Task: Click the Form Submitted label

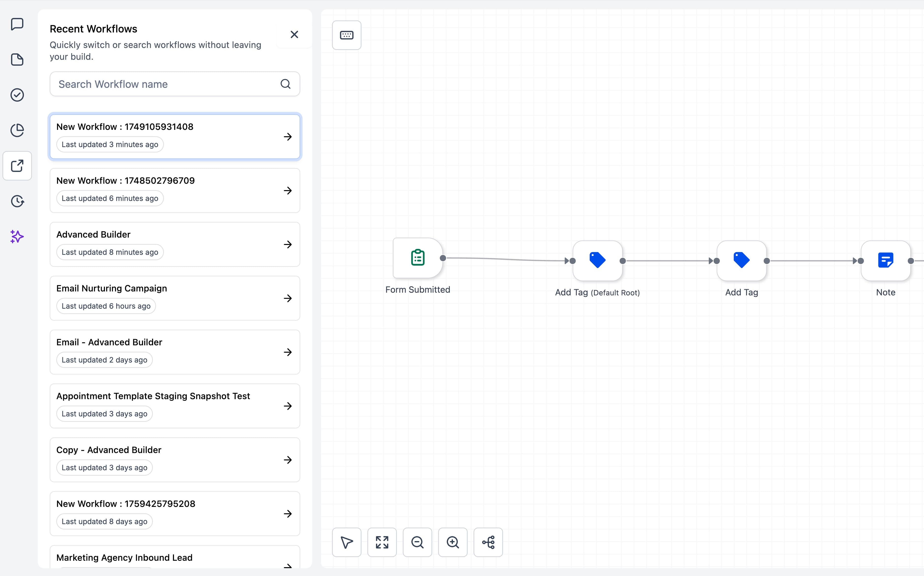Action: click(x=418, y=289)
